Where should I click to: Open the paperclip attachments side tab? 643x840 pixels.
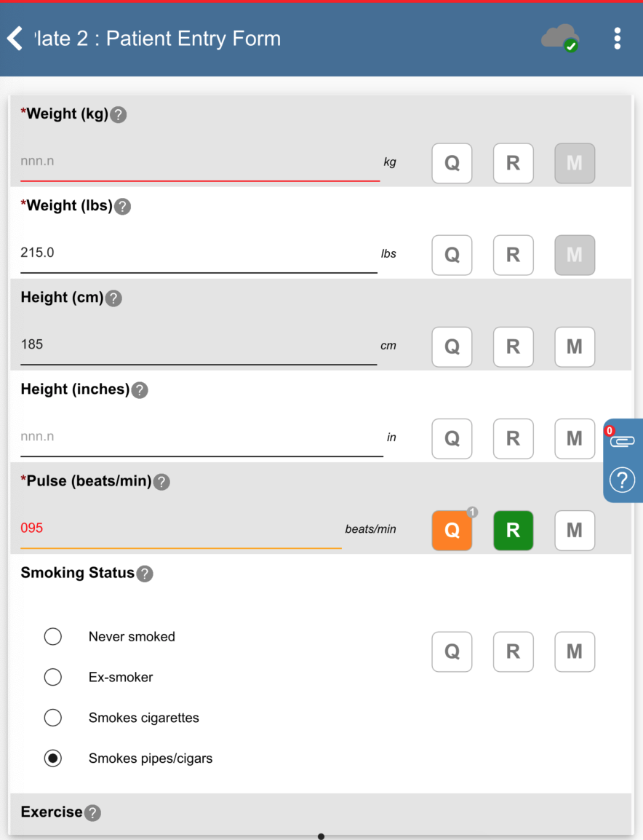pos(622,440)
